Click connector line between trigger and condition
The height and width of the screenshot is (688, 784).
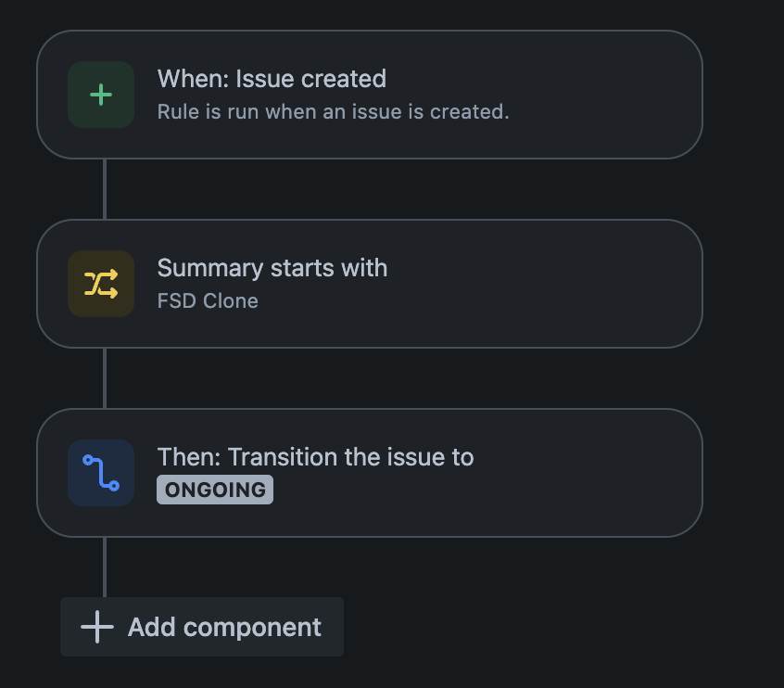click(105, 189)
